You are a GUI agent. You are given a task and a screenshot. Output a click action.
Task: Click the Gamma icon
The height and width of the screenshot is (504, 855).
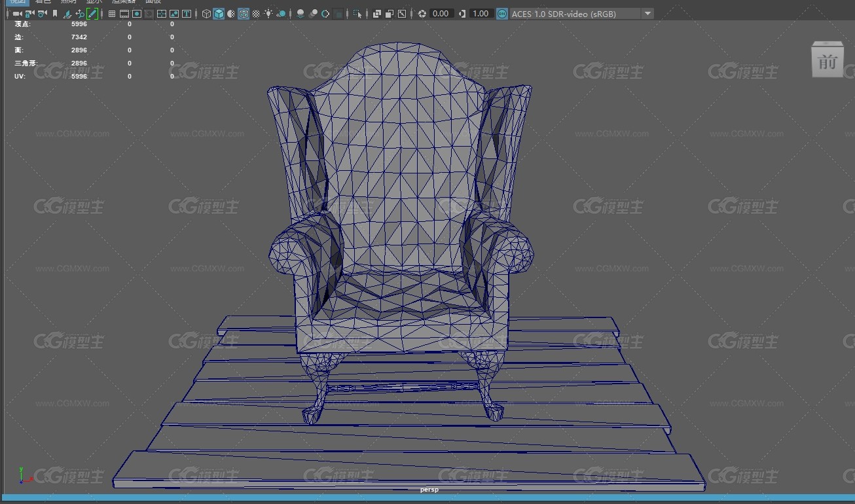(462, 13)
